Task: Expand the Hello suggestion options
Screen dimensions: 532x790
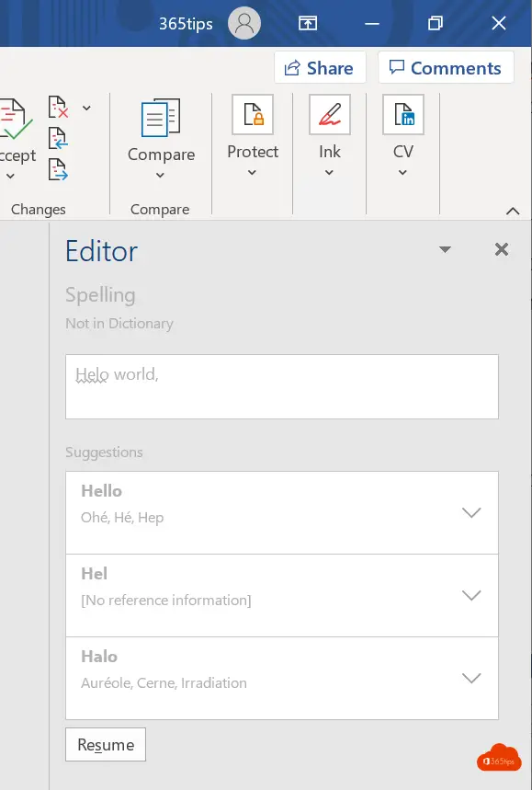Action: pyautogui.click(x=471, y=512)
